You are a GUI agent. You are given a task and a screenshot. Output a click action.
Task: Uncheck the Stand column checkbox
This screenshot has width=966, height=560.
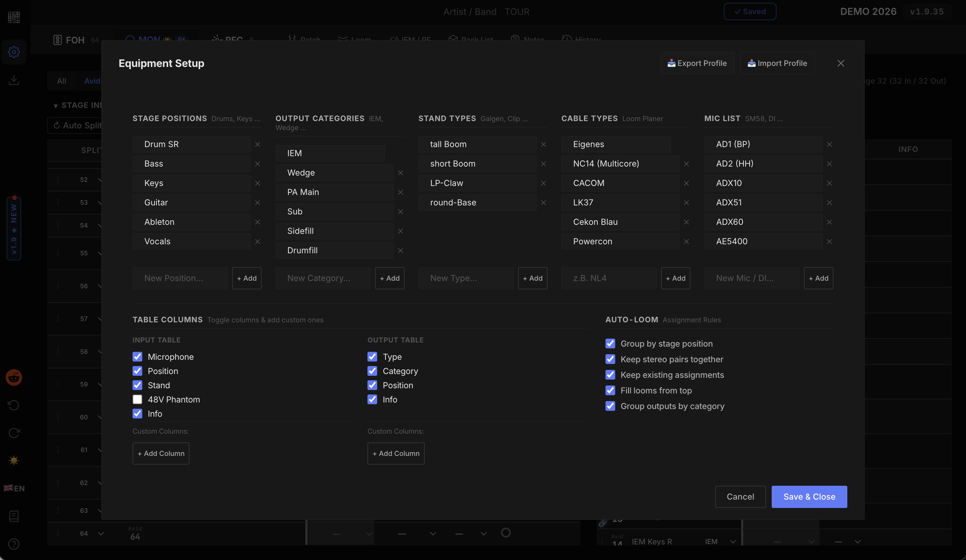click(x=137, y=385)
